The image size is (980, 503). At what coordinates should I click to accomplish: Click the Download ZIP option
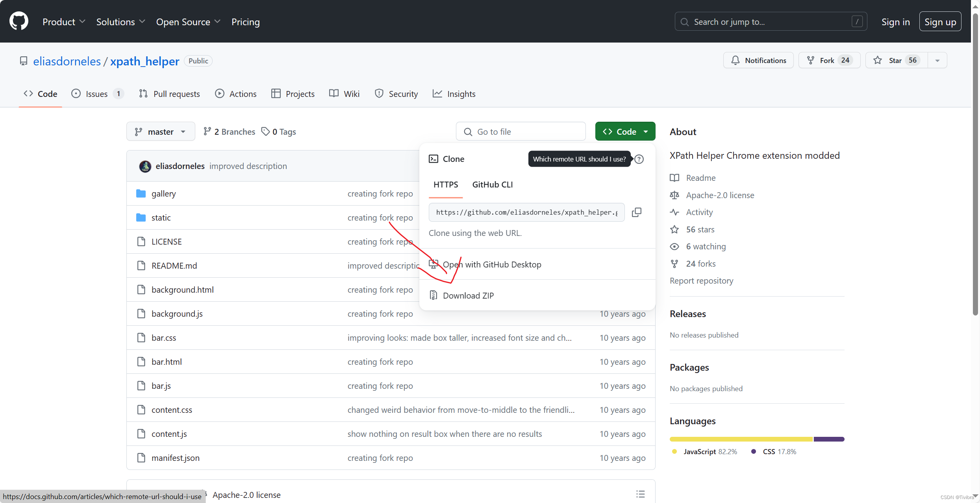pos(468,295)
